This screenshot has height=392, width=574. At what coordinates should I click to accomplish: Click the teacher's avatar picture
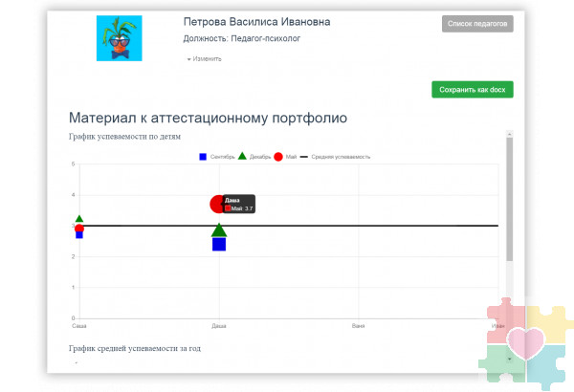click(120, 38)
